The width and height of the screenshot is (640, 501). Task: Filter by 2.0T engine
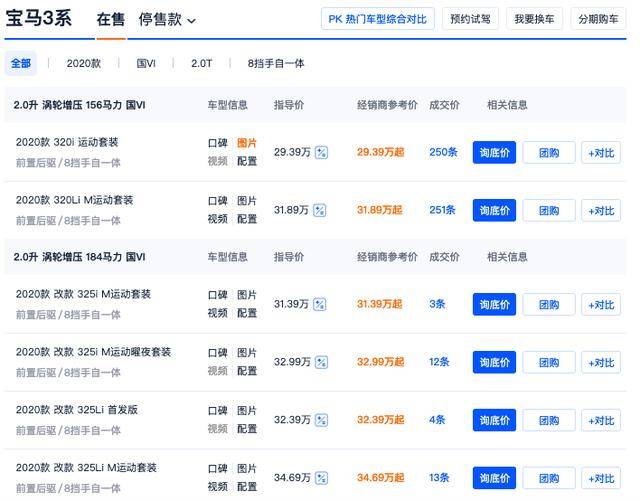202,63
